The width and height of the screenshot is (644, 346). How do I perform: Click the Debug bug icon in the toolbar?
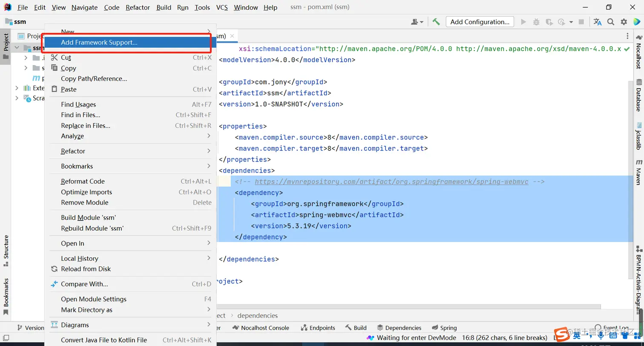pyautogui.click(x=536, y=22)
